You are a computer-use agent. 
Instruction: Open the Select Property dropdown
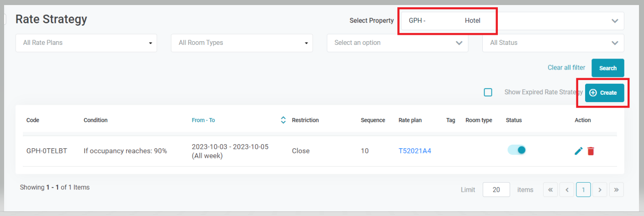click(512, 21)
